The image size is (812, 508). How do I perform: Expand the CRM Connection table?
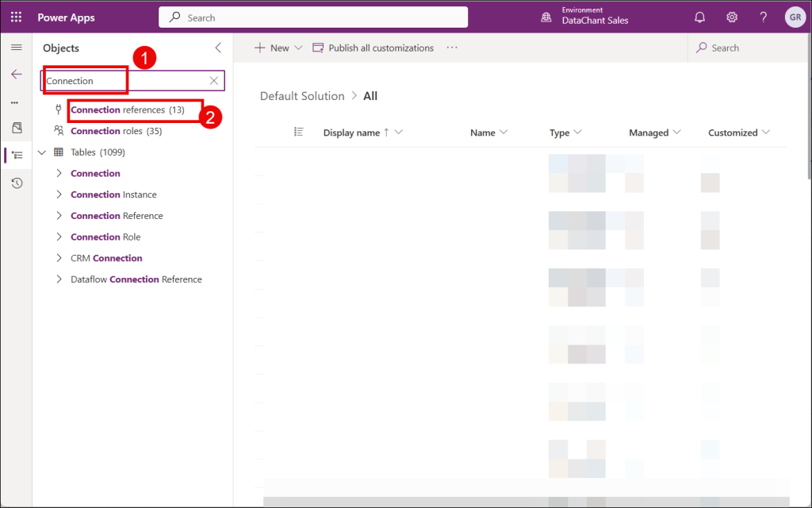(59, 258)
